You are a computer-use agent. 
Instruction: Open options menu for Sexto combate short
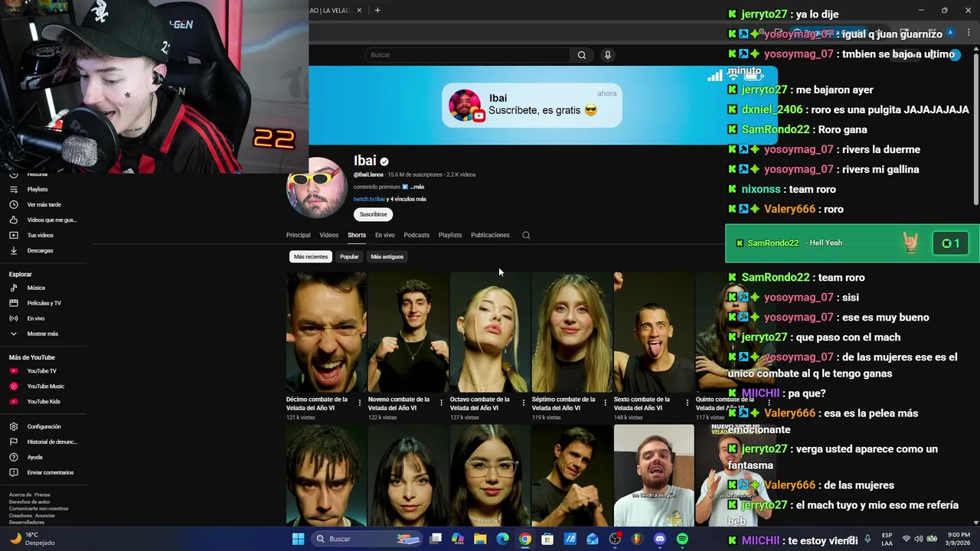pos(688,403)
